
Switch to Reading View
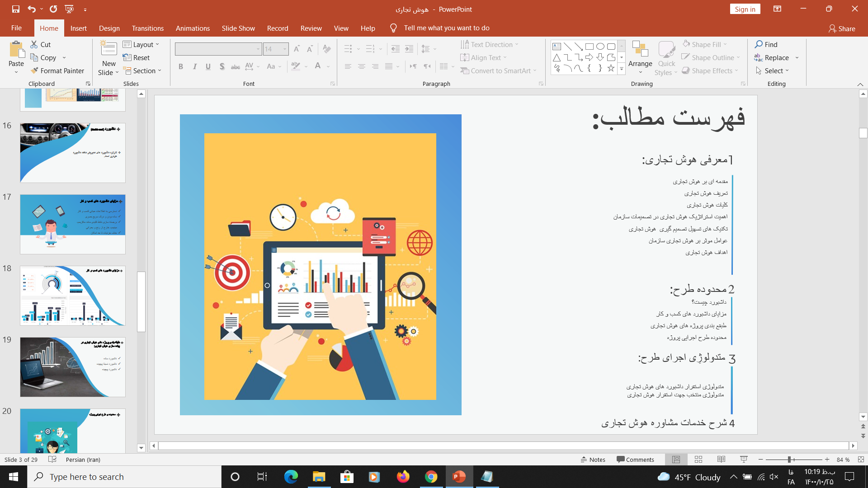pos(721,460)
